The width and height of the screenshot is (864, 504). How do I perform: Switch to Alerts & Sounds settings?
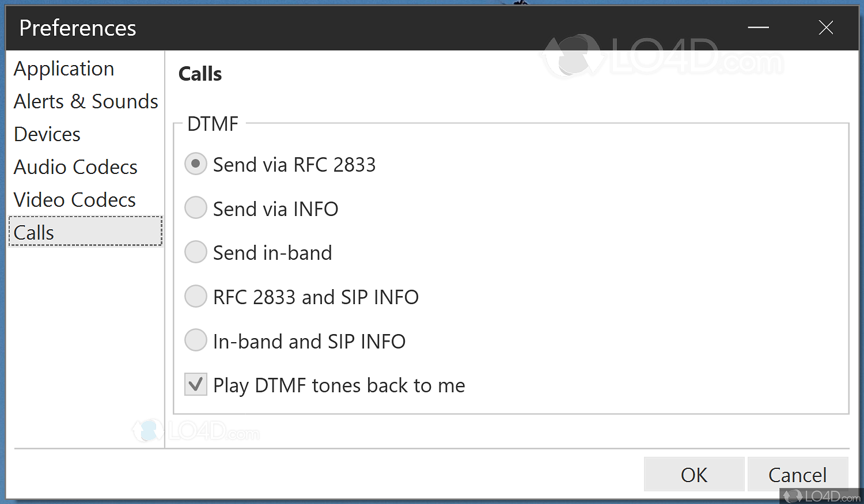(x=86, y=101)
